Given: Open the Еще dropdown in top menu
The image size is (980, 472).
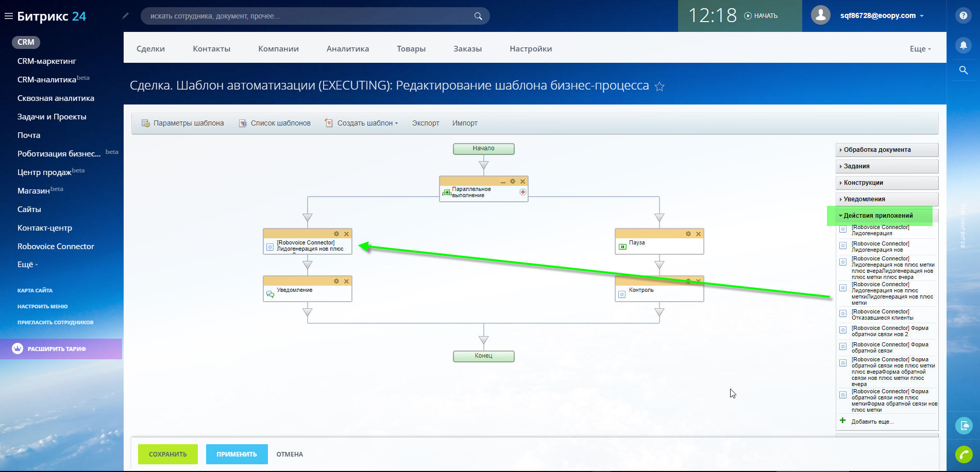Looking at the screenshot, I should [920, 49].
